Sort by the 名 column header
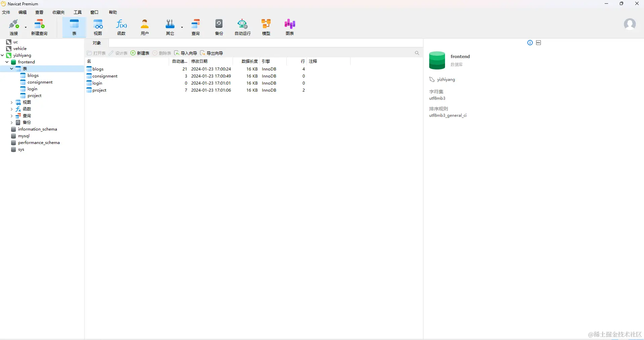The width and height of the screenshot is (644, 340). coord(127,61)
